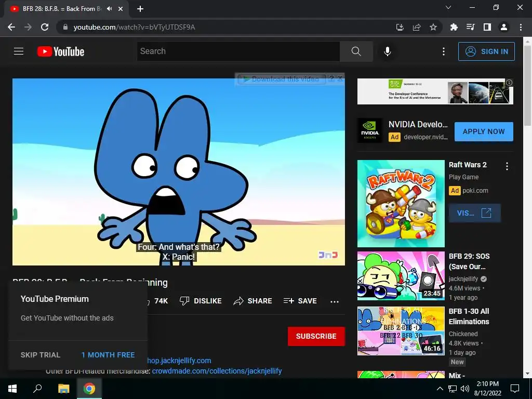Open File Explorer from taskbar
The height and width of the screenshot is (399, 532).
click(63, 389)
